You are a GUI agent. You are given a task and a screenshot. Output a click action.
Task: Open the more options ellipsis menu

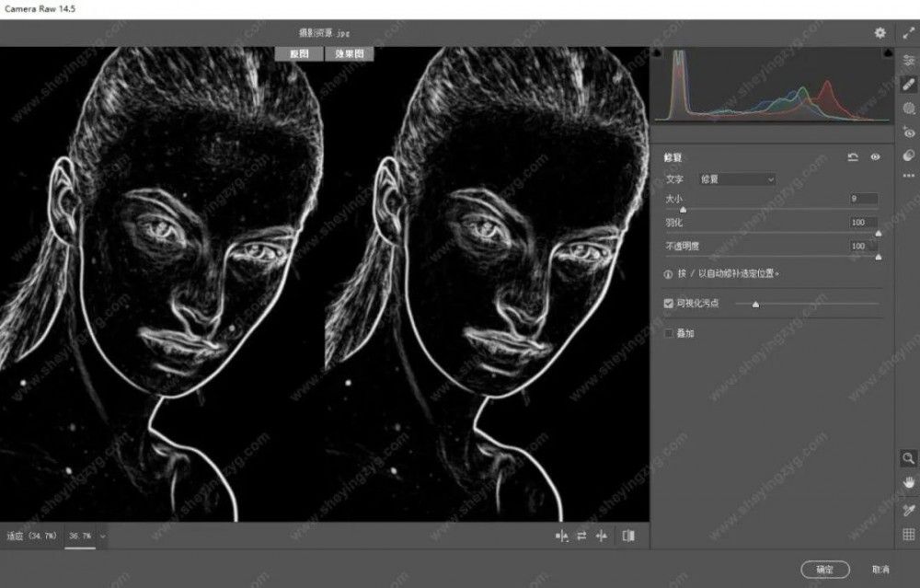coord(909,175)
